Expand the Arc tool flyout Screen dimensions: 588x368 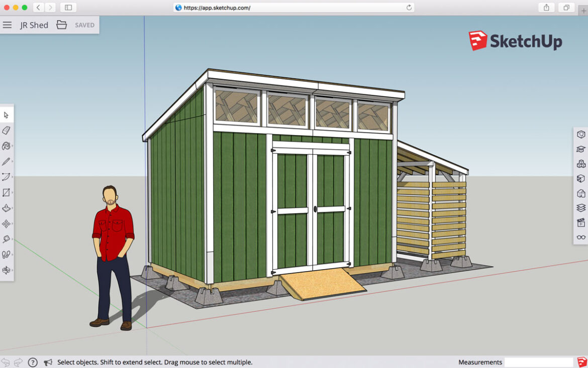click(x=12, y=176)
